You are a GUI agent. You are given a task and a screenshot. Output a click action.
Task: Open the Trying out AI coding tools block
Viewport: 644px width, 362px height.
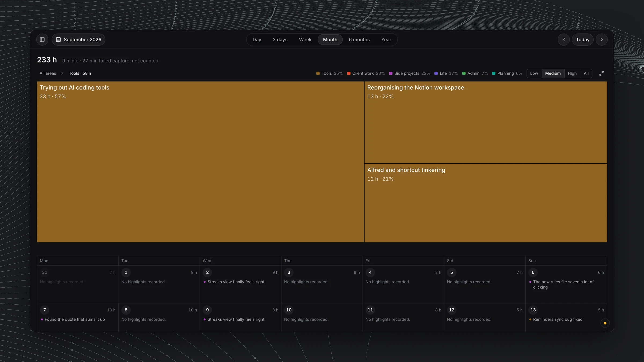[200, 162]
